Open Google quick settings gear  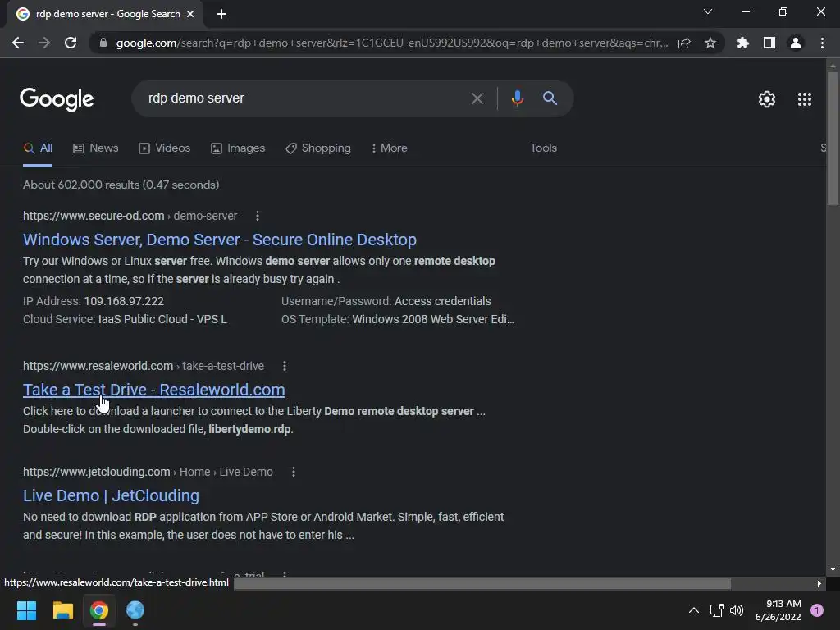(767, 99)
